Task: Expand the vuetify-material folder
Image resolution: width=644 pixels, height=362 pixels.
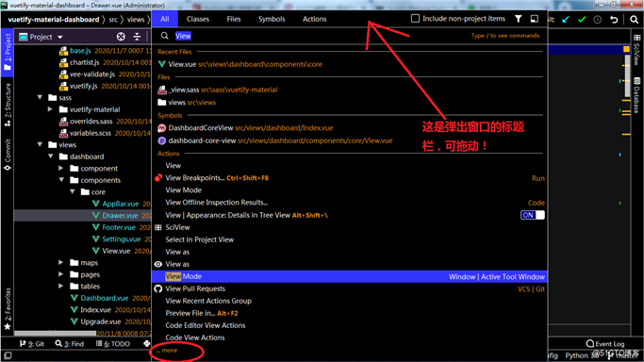Action: (x=50, y=109)
